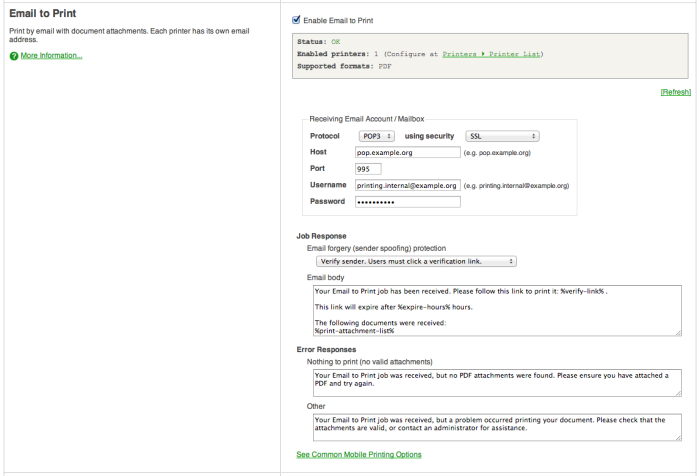
Task: Expand the using security SSL dropdown
Action: click(x=502, y=136)
